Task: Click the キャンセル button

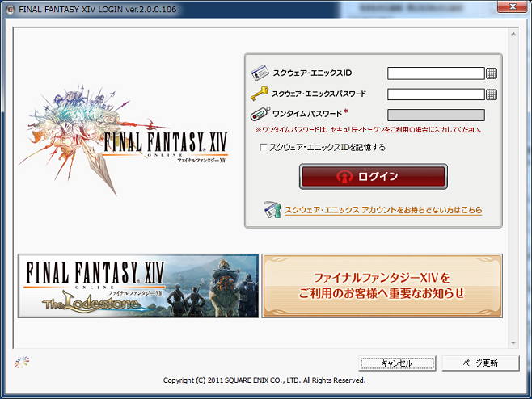Action: [x=397, y=363]
